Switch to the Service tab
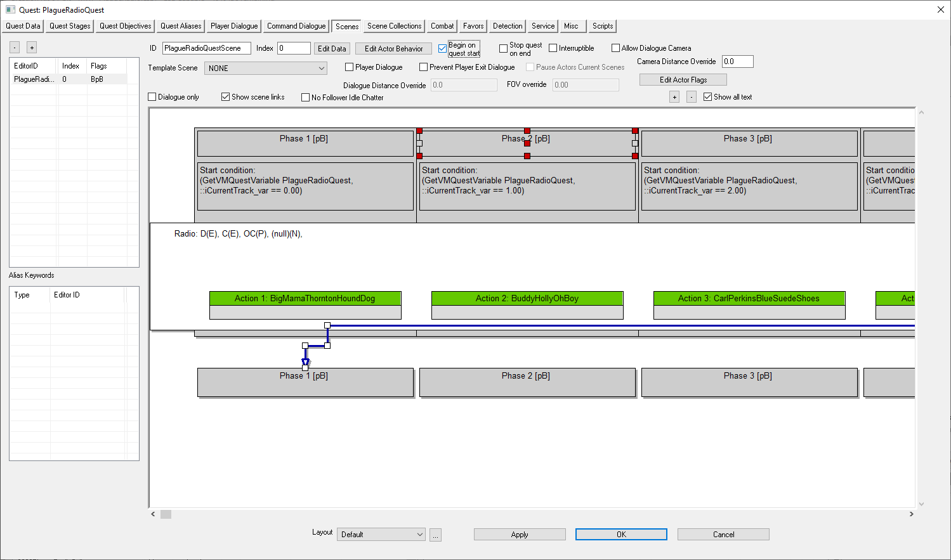The width and height of the screenshot is (951, 560). 543,26
